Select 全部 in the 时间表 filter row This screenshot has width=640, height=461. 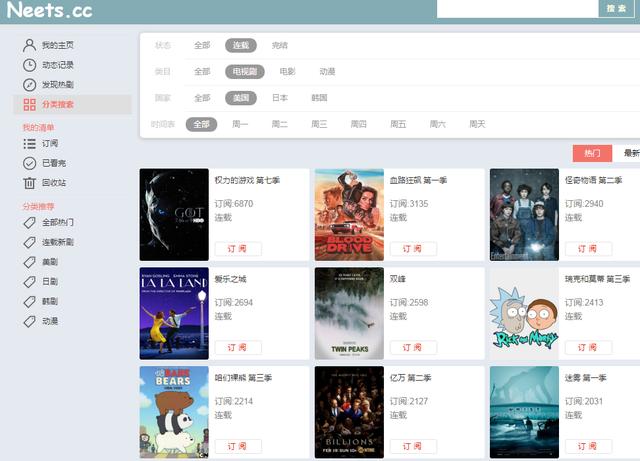pyautogui.click(x=201, y=124)
